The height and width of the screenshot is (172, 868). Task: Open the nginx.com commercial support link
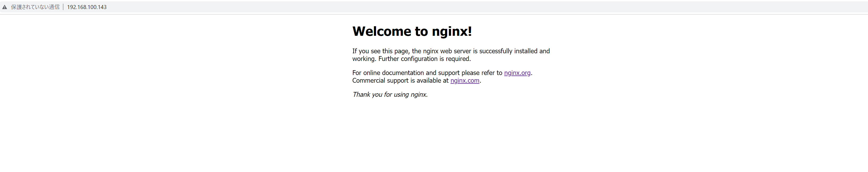point(464,81)
